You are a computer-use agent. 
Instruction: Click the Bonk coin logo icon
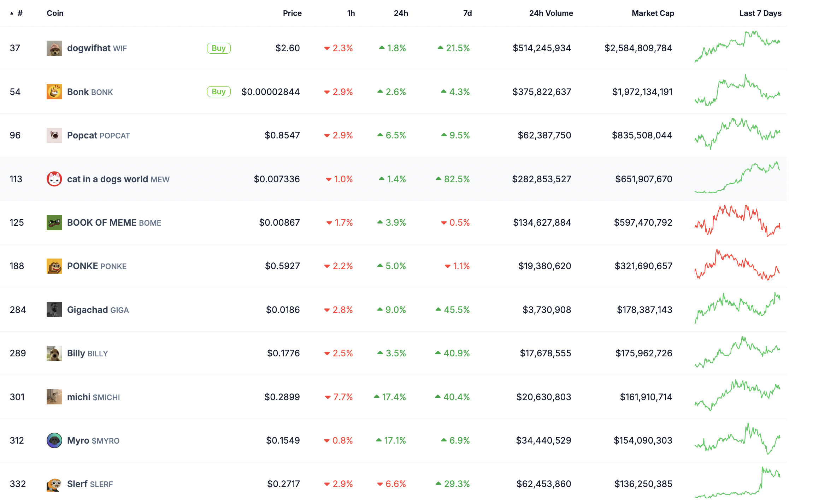pyautogui.click(x=54, y=92)
